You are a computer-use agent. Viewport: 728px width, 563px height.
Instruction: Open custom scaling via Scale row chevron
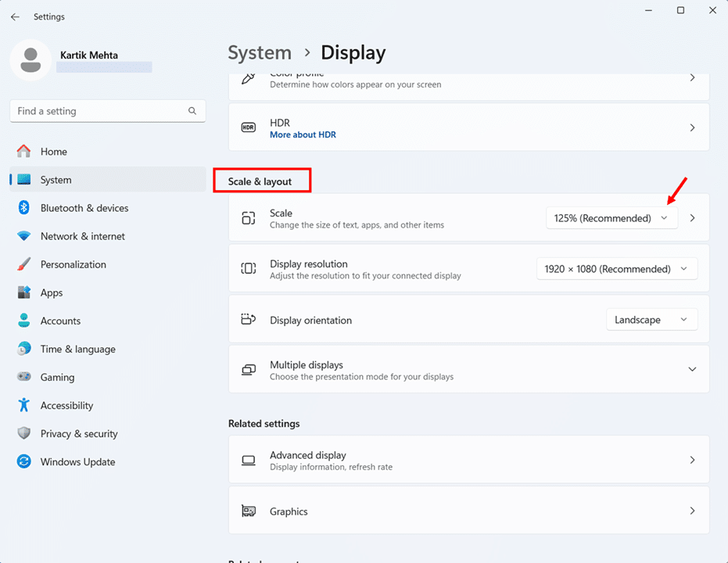pos(692,218)
